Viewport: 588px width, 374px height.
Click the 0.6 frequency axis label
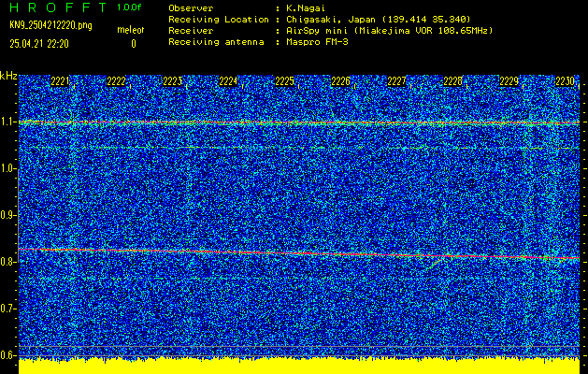[7, 355]
